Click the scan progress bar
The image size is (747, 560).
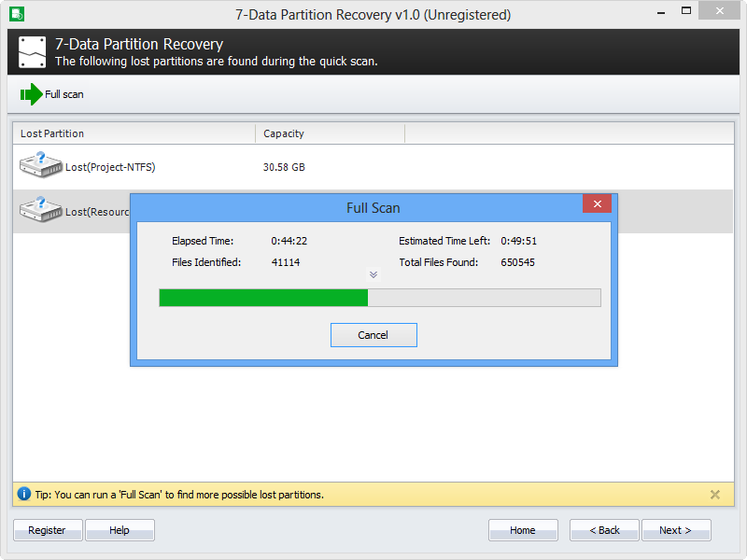380,298
